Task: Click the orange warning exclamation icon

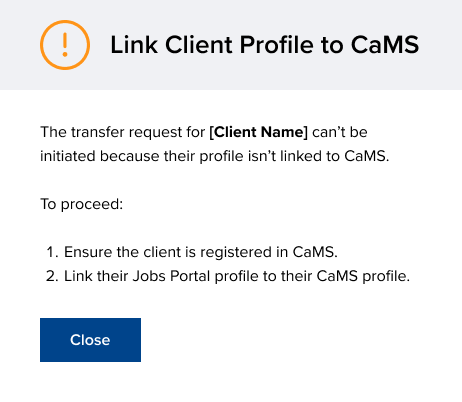Action: (x=65, y=45)
